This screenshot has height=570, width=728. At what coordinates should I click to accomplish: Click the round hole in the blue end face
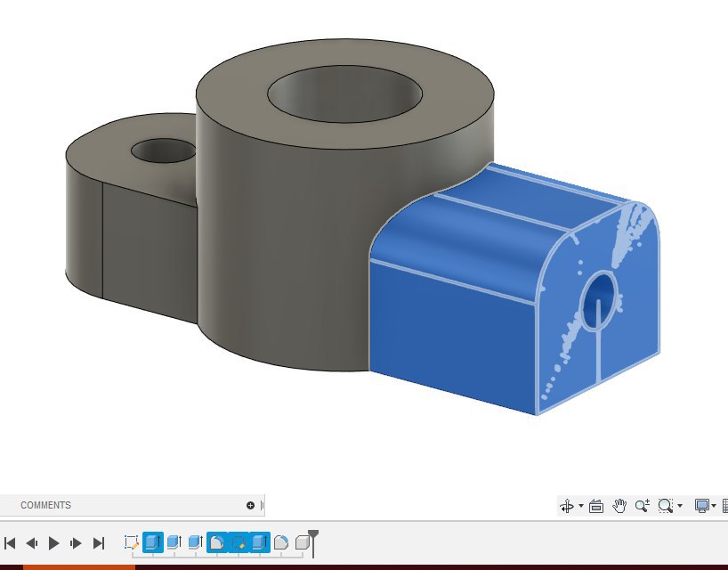pos(600,301)
